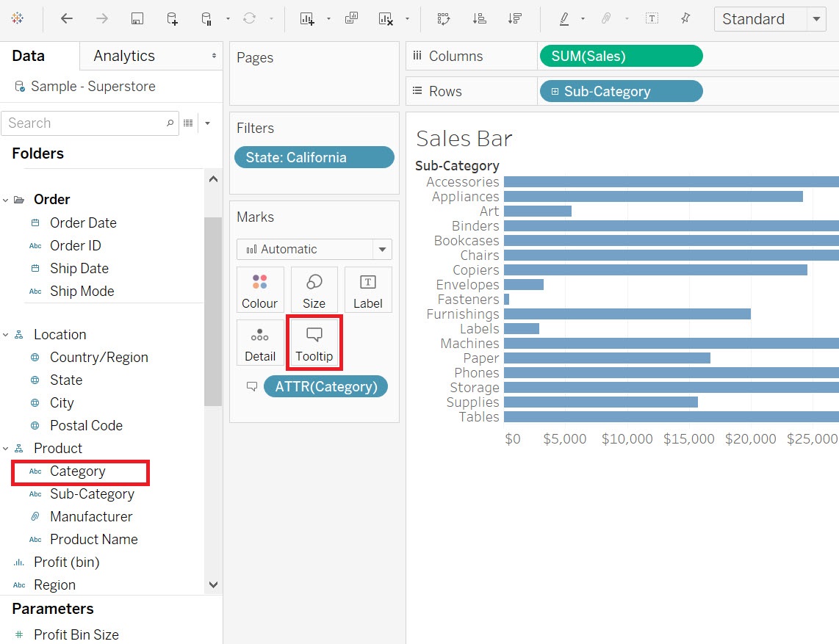Open the Tooltip marks card
Viewport: 839px width, 644px height.
pos(314,342)
